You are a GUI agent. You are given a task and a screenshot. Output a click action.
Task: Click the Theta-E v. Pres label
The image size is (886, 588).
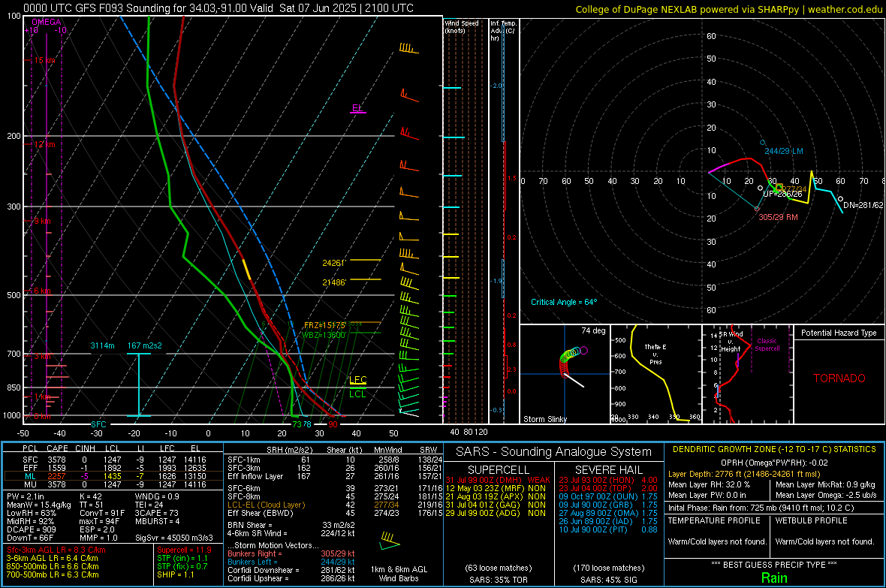point(655,354)
